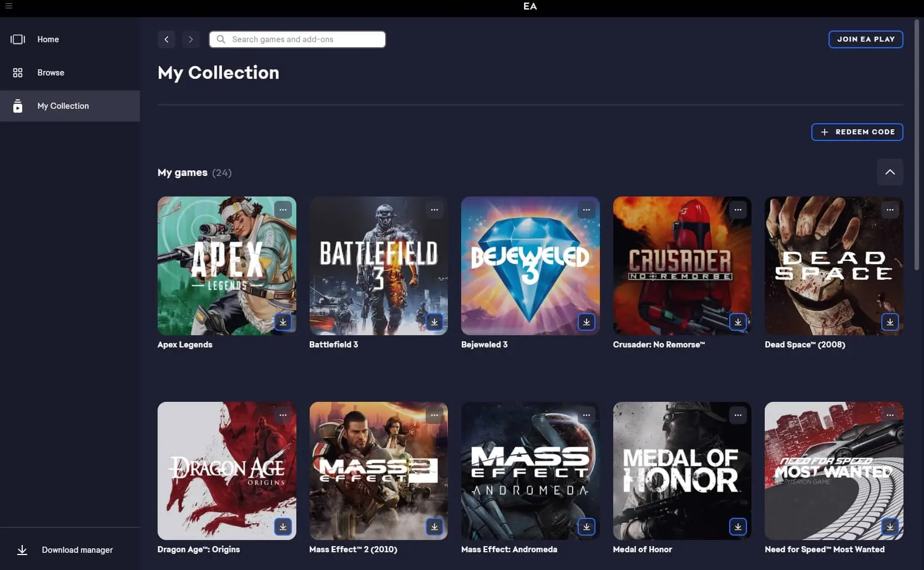Screen dimensions: 924x570
Task: Download Mass Effect 2 via download icon
Action: [435, 527]
